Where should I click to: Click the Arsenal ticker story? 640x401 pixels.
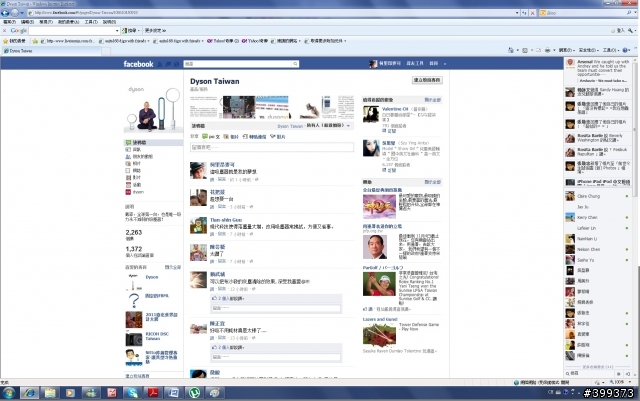pos(598,70)
